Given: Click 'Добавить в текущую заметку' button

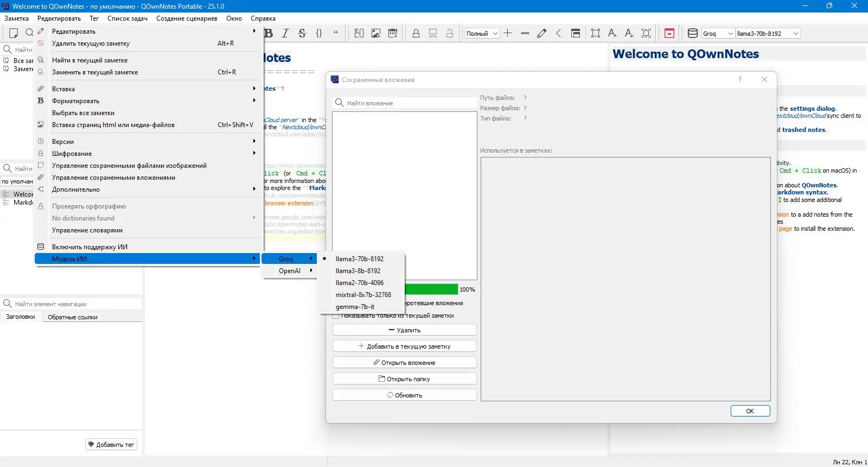Looking at the screenshot, I should [x=405, y=346].
